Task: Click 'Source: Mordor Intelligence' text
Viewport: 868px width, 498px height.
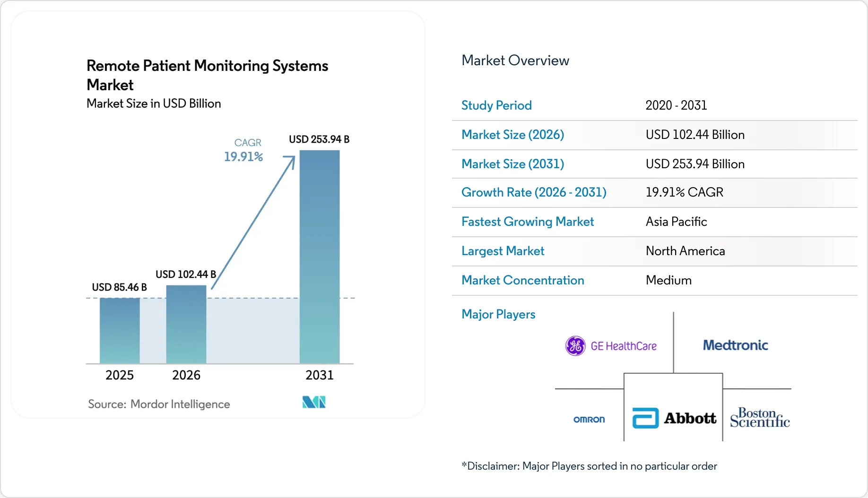Action: (159, 404)
